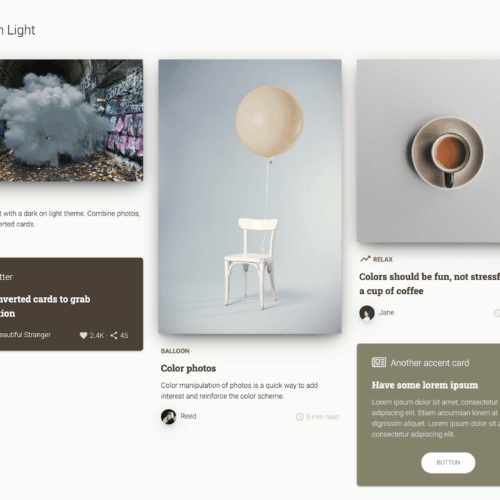Click the author name Jane

(x=386, y=313)
